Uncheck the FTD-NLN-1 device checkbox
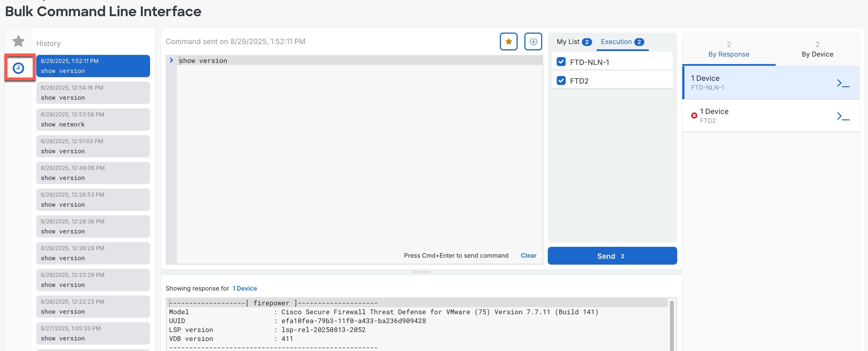The height and width of the screenshot is (351, 868). coord(561,62)
